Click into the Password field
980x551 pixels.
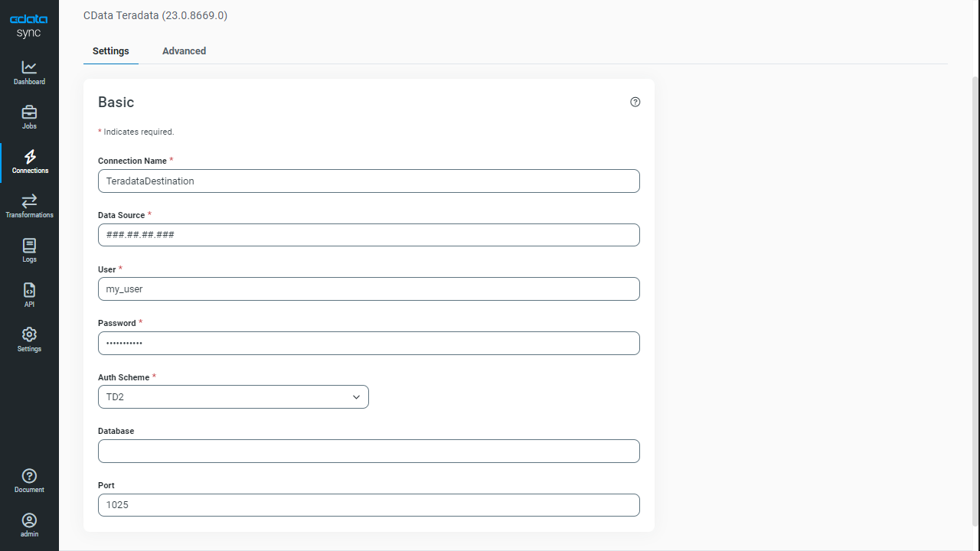click(x=369, y=343)
